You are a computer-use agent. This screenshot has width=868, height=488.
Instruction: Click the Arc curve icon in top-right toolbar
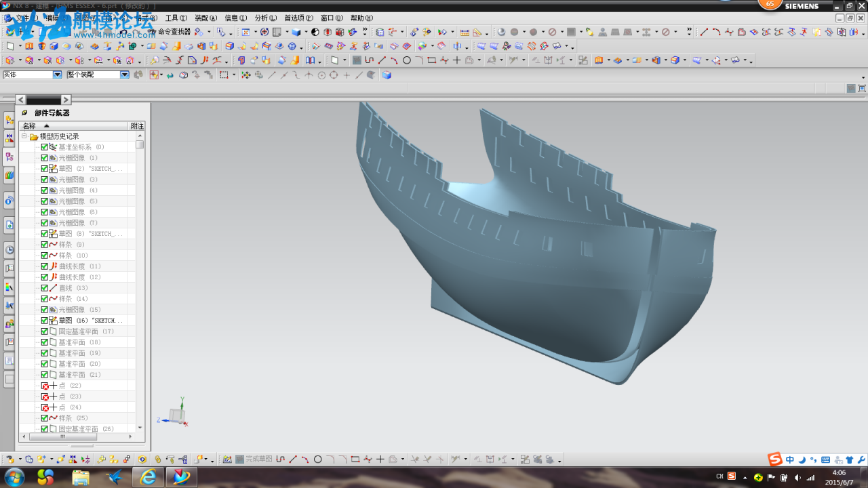click(x=716, y=32)
